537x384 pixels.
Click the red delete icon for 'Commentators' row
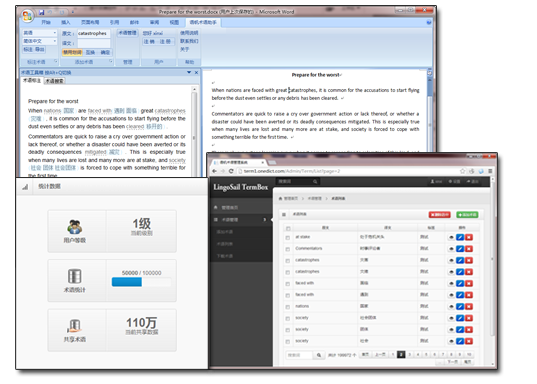[469, 249]
